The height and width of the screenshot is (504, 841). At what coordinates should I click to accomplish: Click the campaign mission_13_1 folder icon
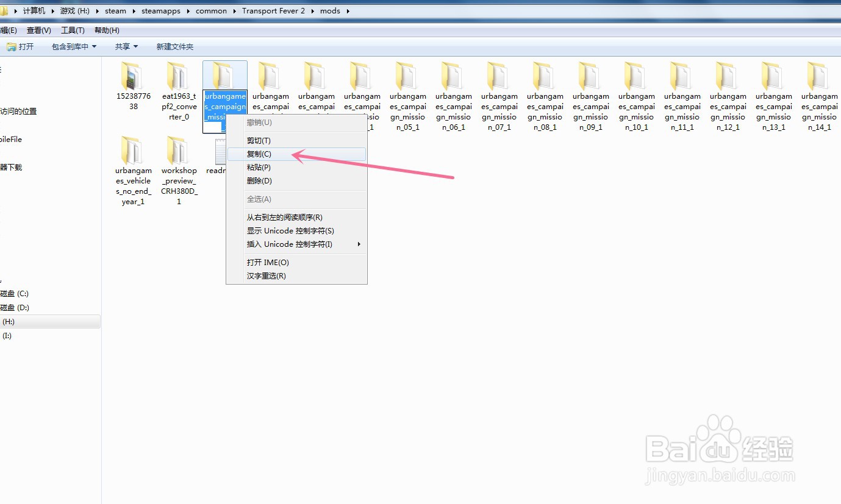click(773, 76)
